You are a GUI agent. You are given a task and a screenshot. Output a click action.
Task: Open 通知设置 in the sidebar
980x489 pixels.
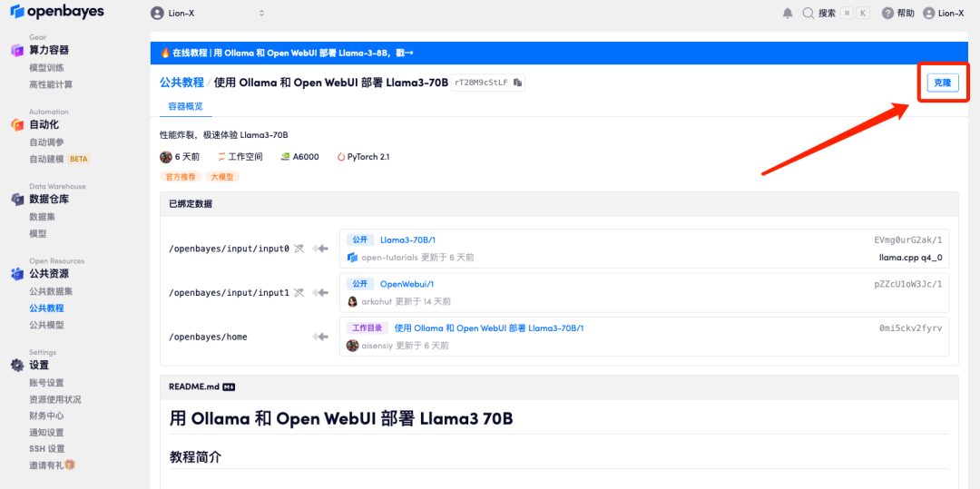[x=46, y=432]
